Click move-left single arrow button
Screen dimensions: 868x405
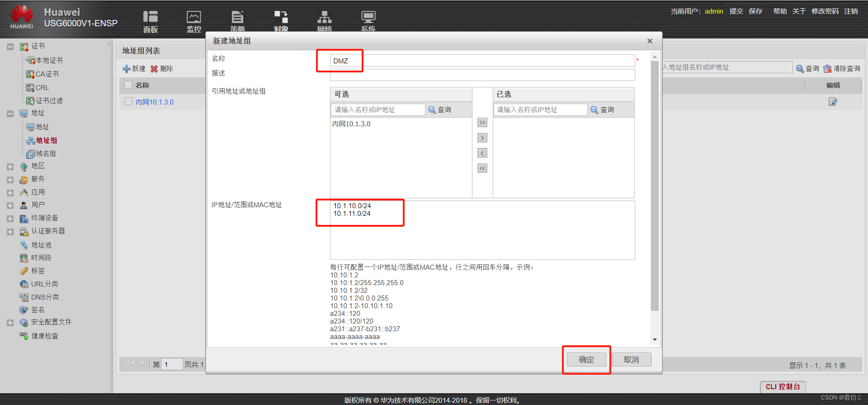482,153
